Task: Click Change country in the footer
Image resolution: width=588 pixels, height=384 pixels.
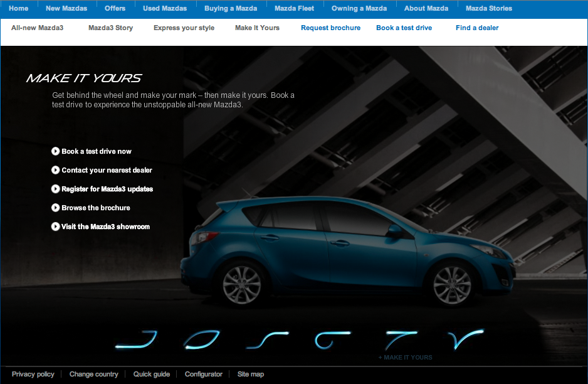Action: point(94,374)
